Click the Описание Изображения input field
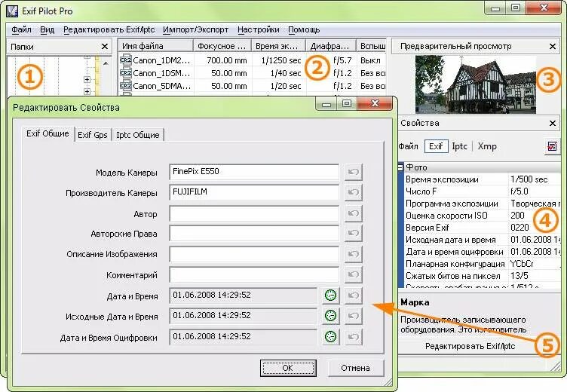 [x=254, y=254]
